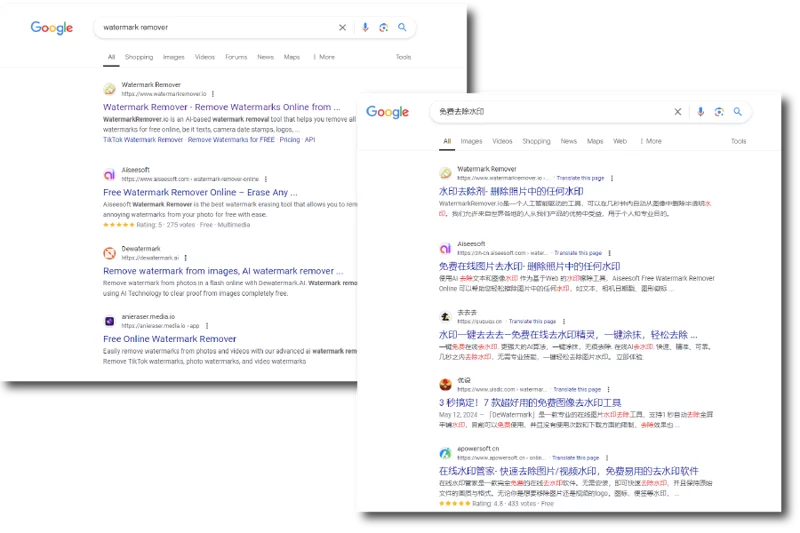The width and height of the screenshot is (800, 533).
Task: Switch to the Forums tab
Action: [236, 57]
